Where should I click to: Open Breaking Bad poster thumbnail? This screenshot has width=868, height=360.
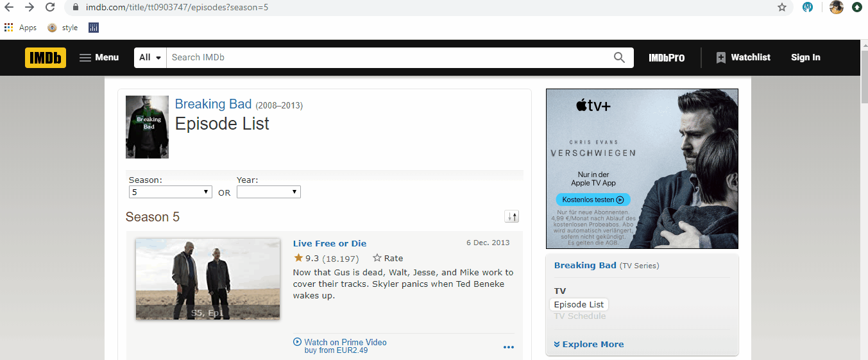click(x=147, y=127)
